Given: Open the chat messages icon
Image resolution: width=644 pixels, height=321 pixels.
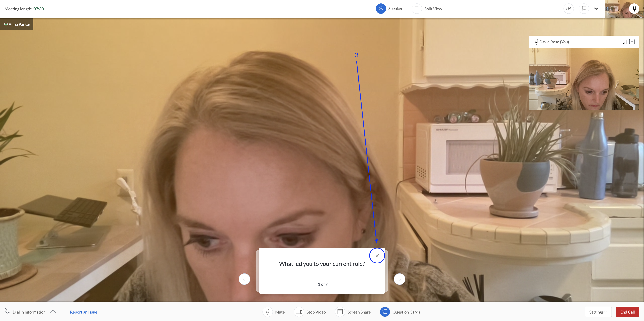Looking at the screenshot, I should [584, 9].
